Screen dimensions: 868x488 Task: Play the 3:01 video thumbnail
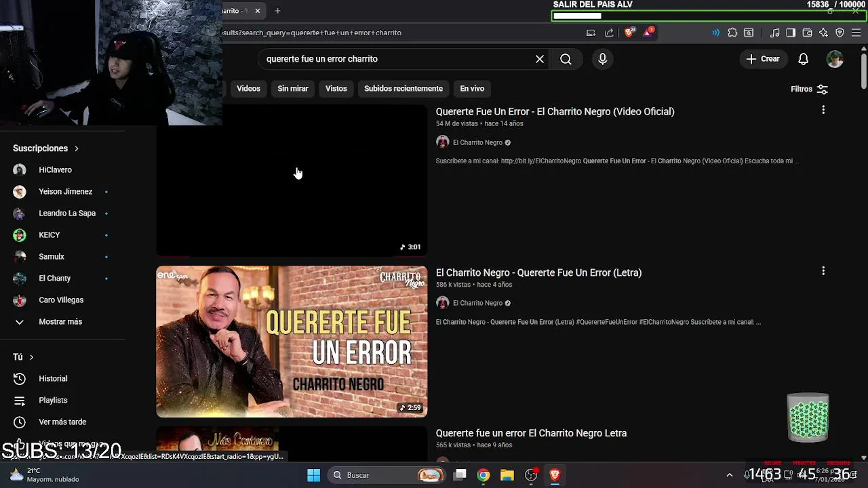pyautogui.click(x=292, y=181)
